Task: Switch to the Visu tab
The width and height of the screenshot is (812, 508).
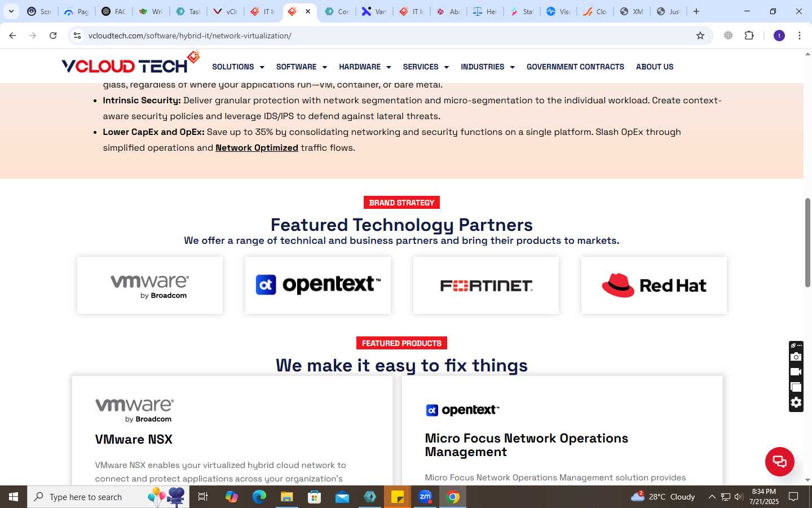Action: 558,11
